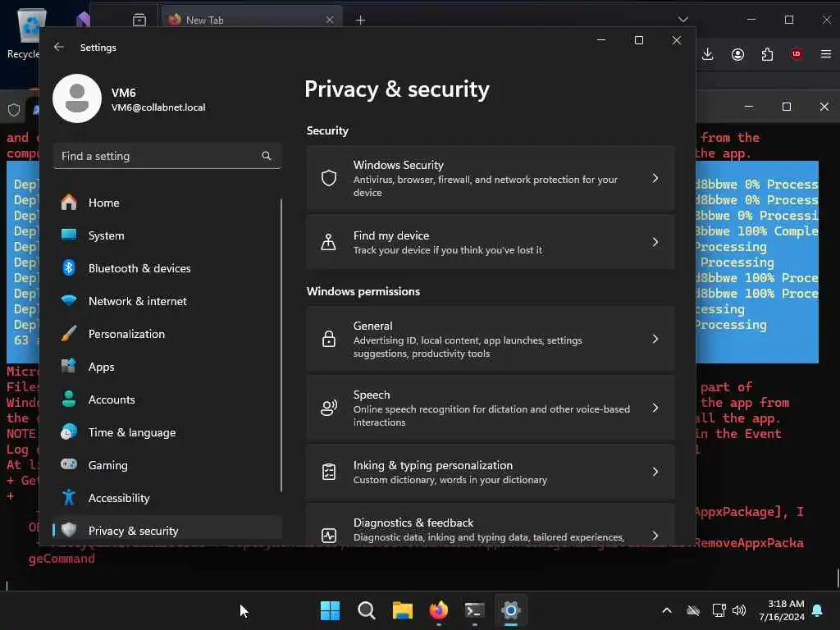Click the Bluetooth icon in sidebar
The image size is (840, 630).
pyautogui.click(x=69, y=267)
